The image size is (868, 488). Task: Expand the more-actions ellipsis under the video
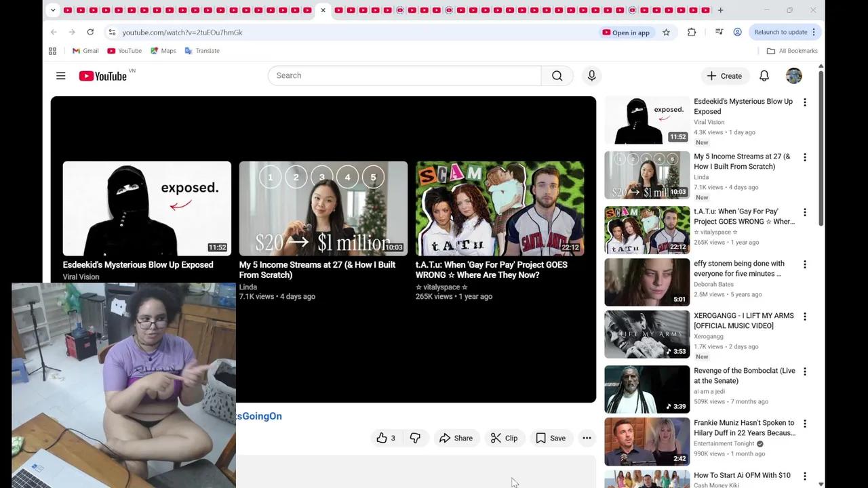point(587,438)
